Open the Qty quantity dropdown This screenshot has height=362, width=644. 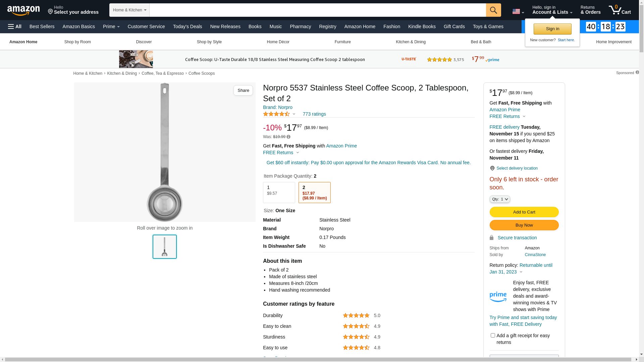(x=500, y=199)
